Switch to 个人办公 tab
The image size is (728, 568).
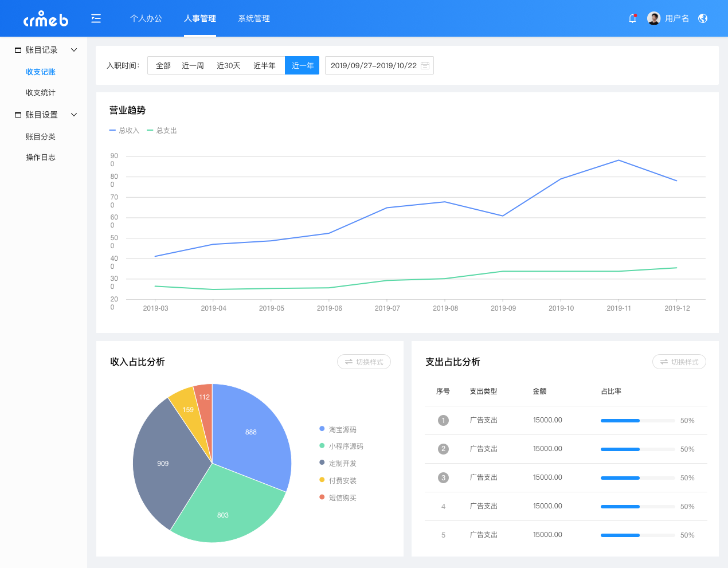pos(146,18)
